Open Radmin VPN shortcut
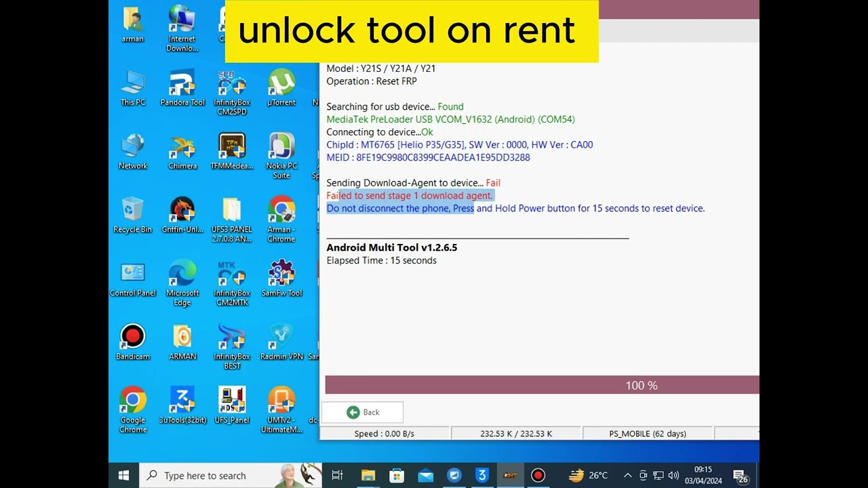Image resolution: width=868 pixels, height=488 pixels. tap(281, 342)
